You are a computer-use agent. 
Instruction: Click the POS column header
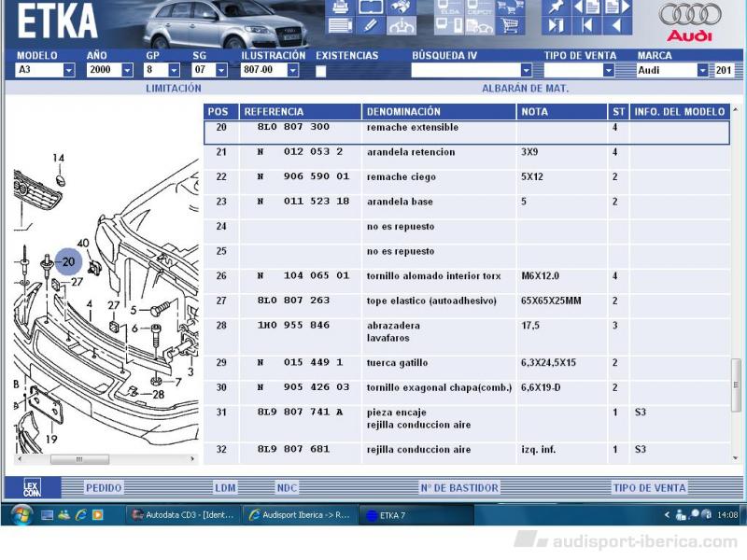pos(221,111)
